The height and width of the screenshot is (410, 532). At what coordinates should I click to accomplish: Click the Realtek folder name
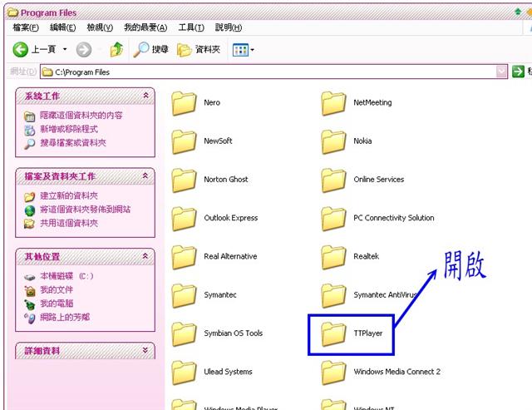tap(366, 256)
